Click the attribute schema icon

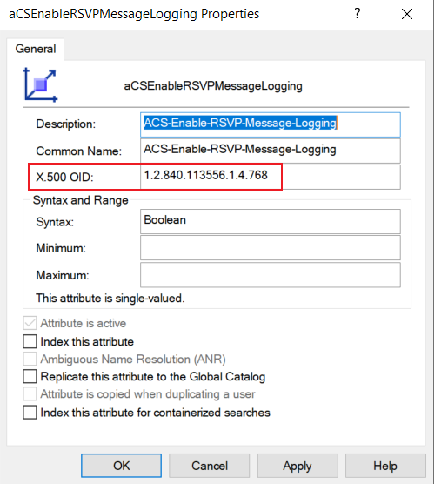(40, 85)
